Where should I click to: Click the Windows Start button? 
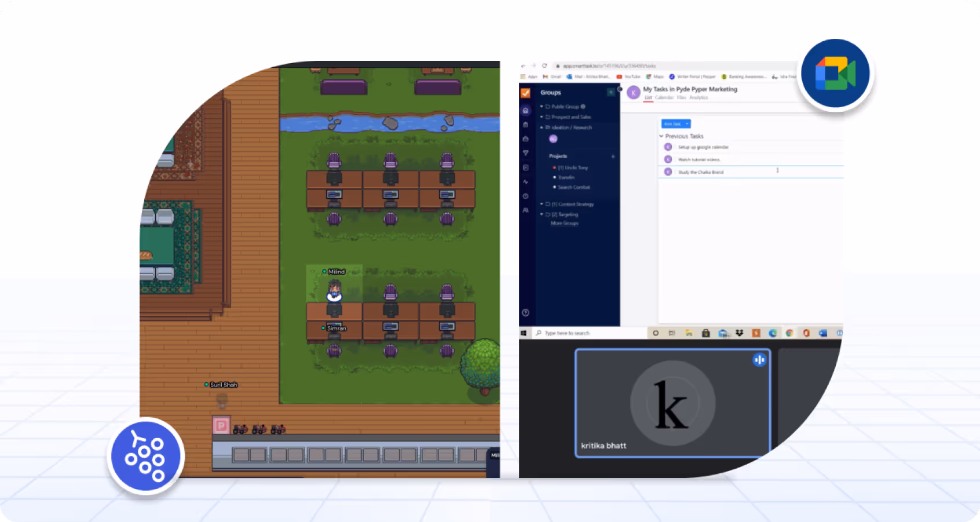tap(524, 333)
